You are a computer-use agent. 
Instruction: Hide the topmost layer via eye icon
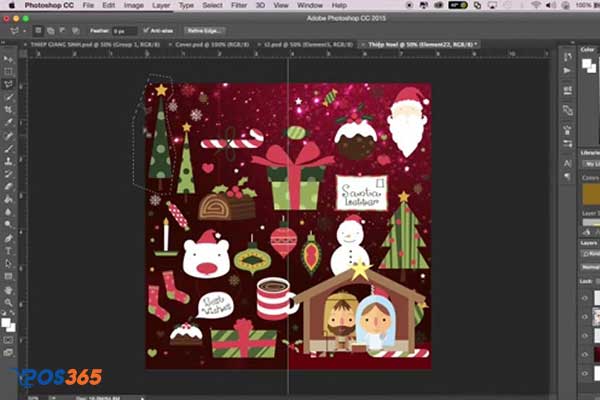click(585, 298)
